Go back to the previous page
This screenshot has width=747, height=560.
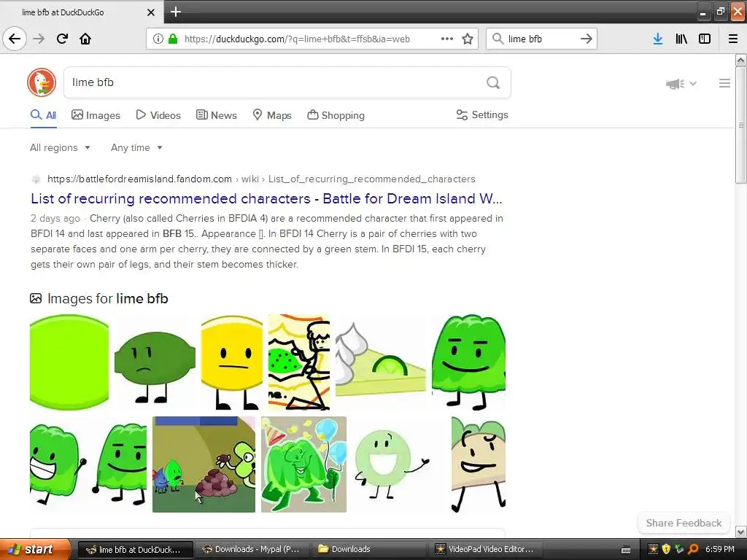pos(15,39)
